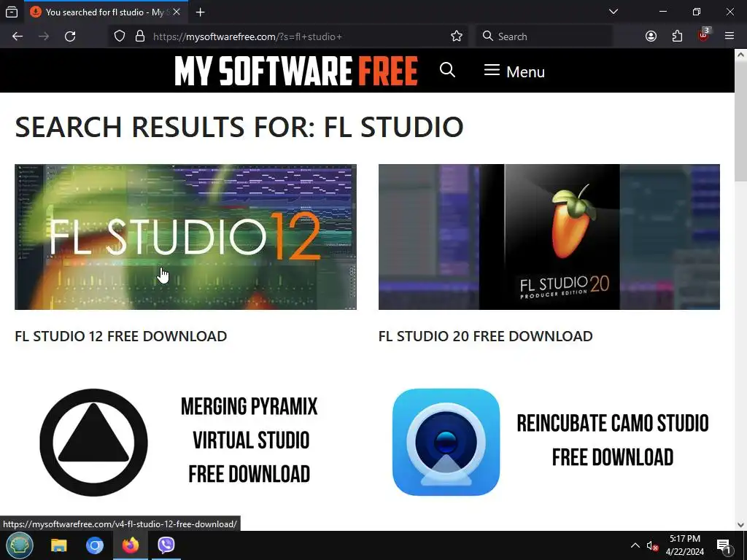The height and width of the screenshot is (560, 747).
Task: Bookmark this page with the star icon
Action: click(x=457, y=36)
